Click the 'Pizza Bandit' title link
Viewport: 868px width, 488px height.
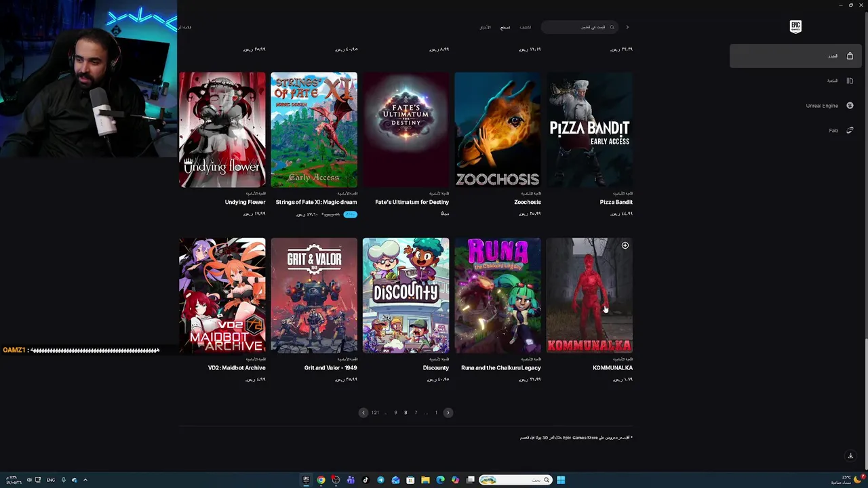(616, 202)
